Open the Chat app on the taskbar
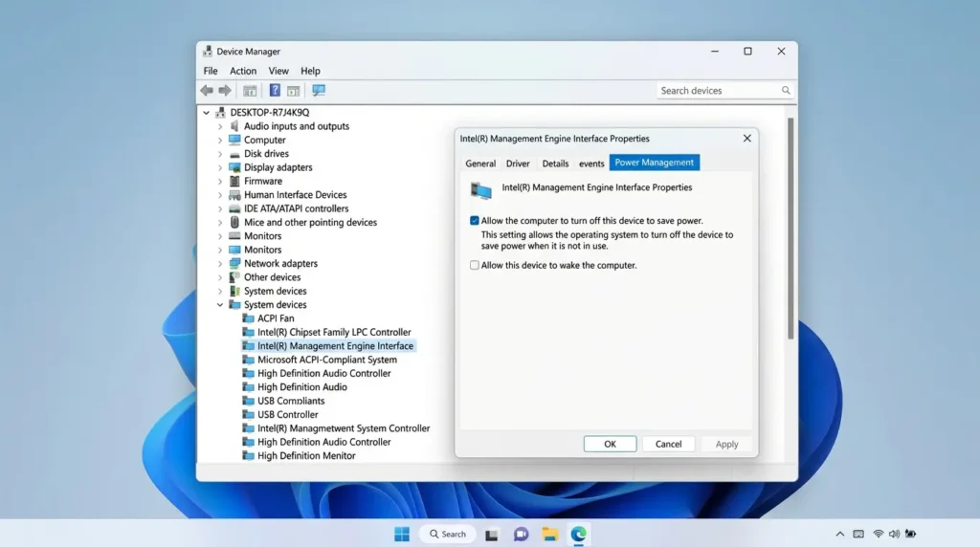Image resolution: width=980 pixels, height=547 pixels. pyautogui.click(x=521, y=535)
